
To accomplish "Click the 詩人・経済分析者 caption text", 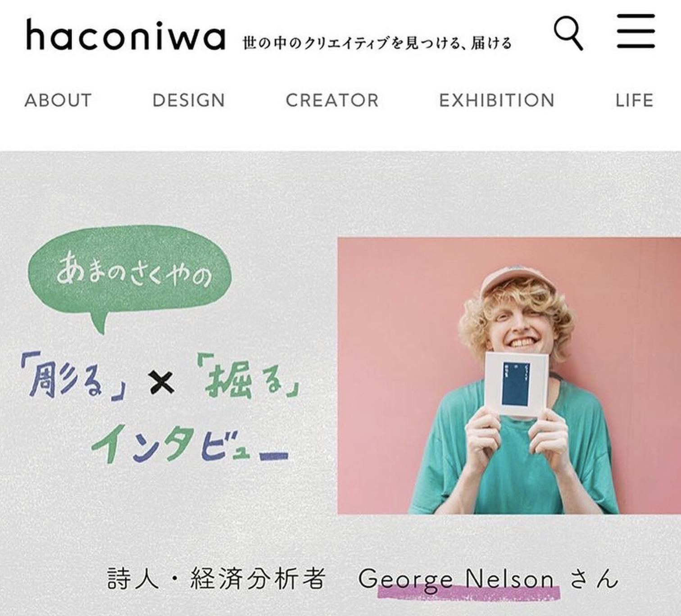I will 216,579.
